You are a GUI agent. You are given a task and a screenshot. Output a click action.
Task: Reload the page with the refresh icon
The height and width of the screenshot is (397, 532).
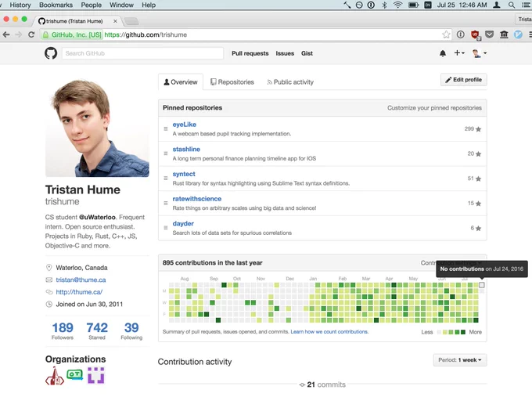31,34
